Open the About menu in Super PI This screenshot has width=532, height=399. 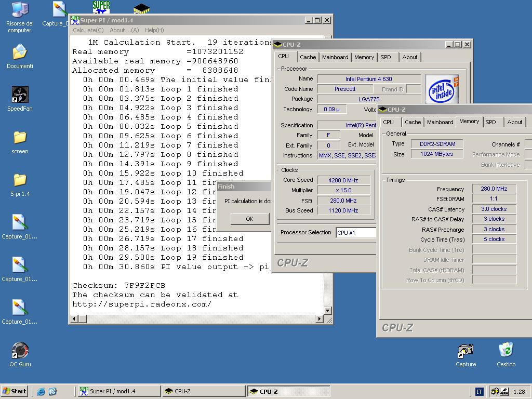[x=124, y=30]
